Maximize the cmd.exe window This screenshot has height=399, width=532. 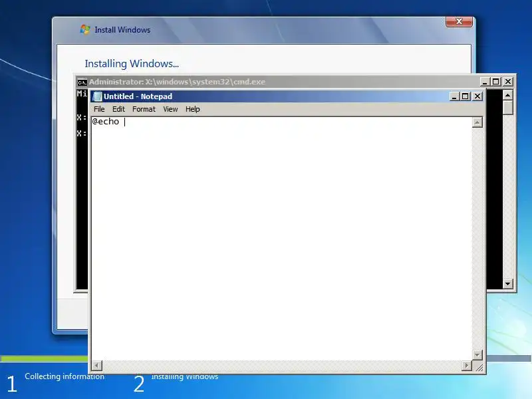point(495,82)
